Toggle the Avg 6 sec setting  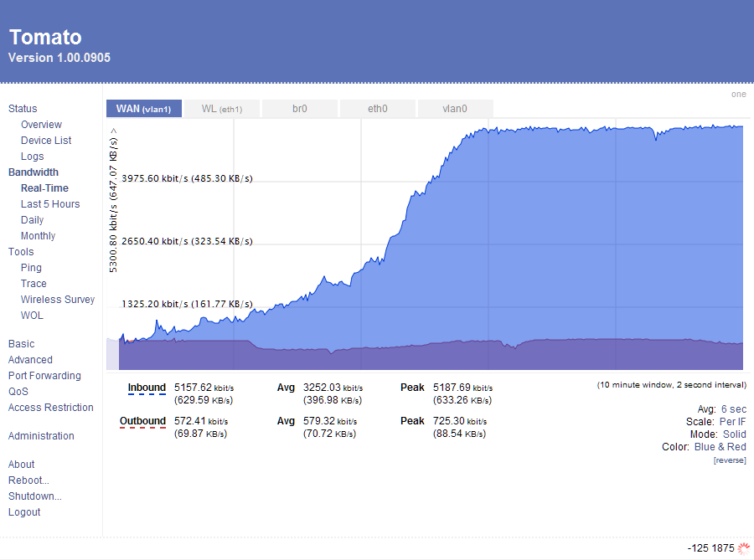click(734, 409)
